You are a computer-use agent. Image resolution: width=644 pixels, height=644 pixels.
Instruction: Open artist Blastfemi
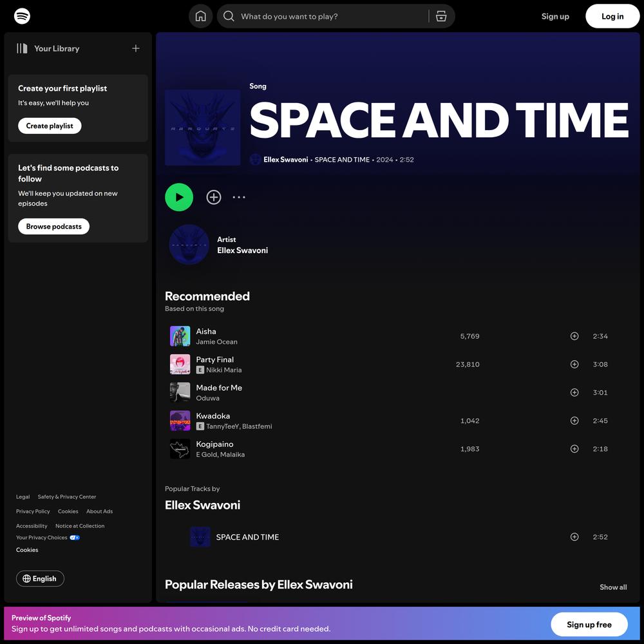(257, 426)
